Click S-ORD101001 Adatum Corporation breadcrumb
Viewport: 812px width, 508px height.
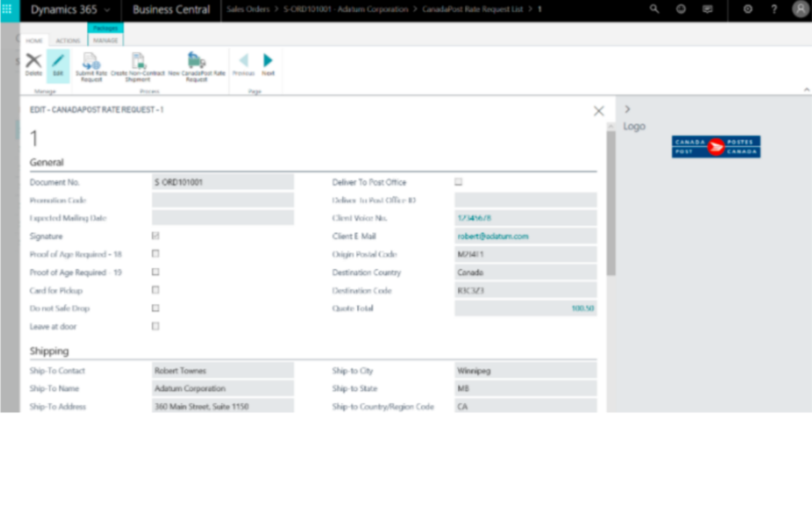[x=346, y=9]
